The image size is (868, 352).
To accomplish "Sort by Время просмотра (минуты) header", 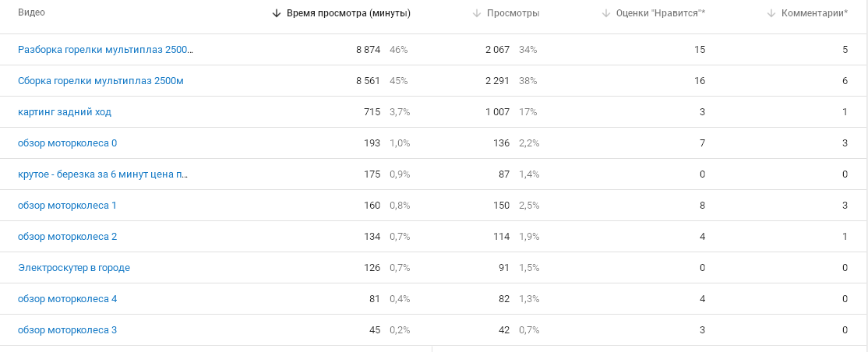I will (x=349, y=13).
